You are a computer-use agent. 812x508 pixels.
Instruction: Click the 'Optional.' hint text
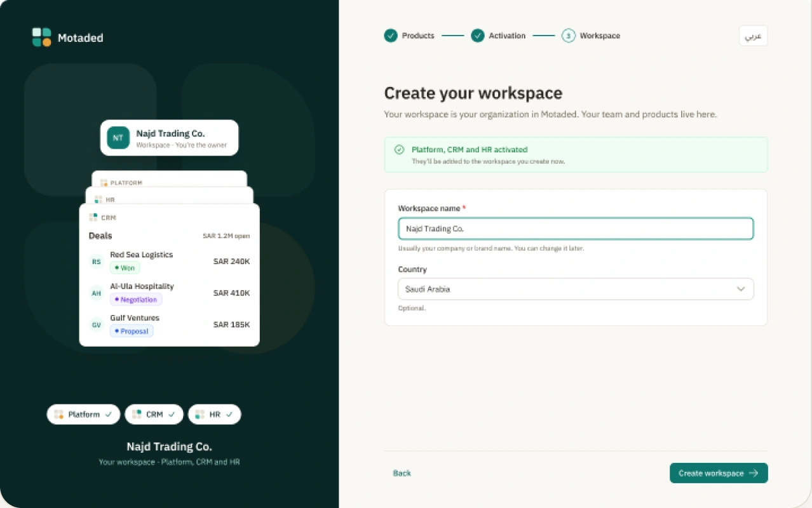click(x=412, y=308)
